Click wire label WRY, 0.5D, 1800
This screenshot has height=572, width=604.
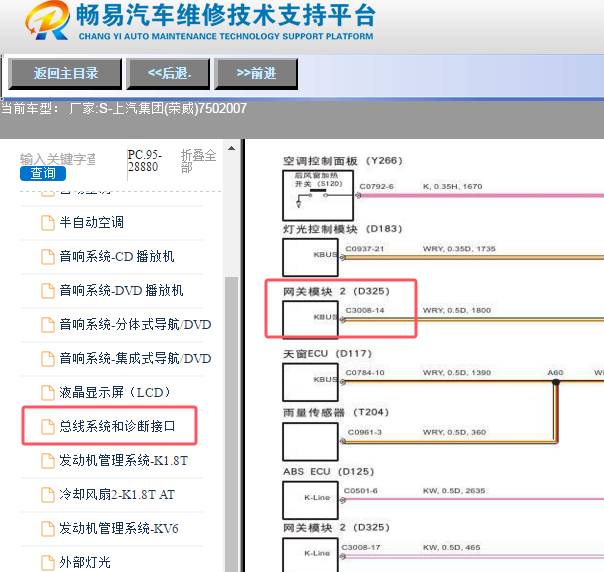pyautogui.click(x=456, y=310)
